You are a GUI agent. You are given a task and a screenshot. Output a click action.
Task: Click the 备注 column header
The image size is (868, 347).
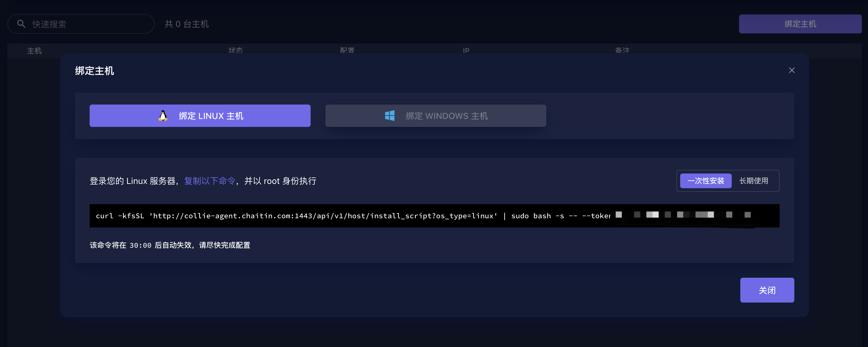(x=622, y=51)
